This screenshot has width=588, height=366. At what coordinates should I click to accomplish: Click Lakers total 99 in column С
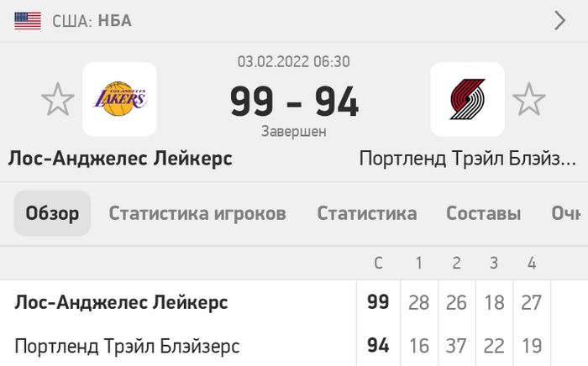pyautogui.click(x=378, y=302)
